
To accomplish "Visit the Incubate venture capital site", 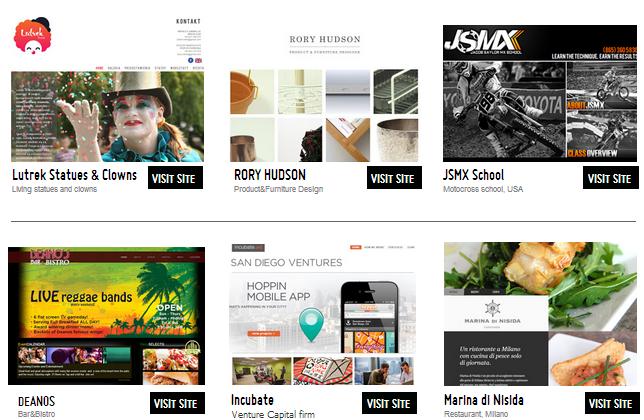I will coord(389,403).
